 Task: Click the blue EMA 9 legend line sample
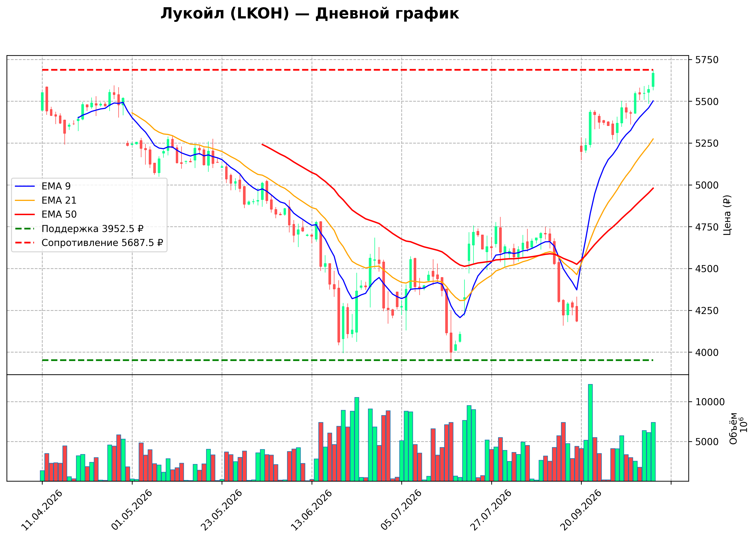point(25,186)
